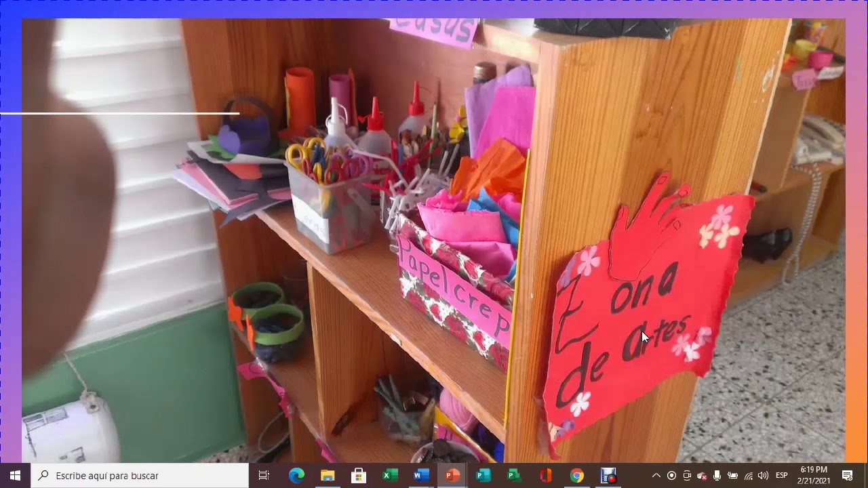Change the ESP input language indicator
The width and height of the screenshot is (868, 488).
pos(781,476)
